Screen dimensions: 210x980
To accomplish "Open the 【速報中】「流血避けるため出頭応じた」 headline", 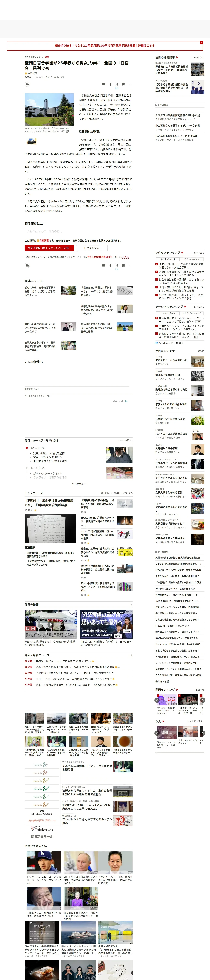I will [49, 503].
